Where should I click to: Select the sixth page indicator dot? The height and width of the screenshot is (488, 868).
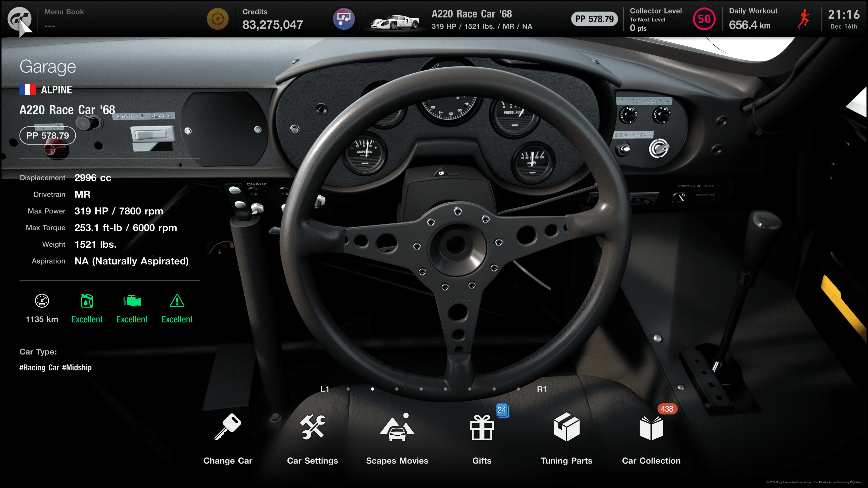click(x=470, y=389)
